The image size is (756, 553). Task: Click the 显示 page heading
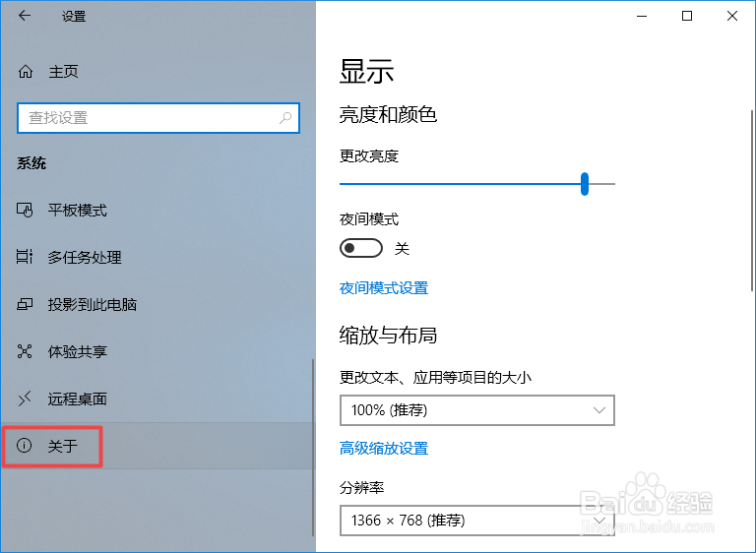coord(367,72)
